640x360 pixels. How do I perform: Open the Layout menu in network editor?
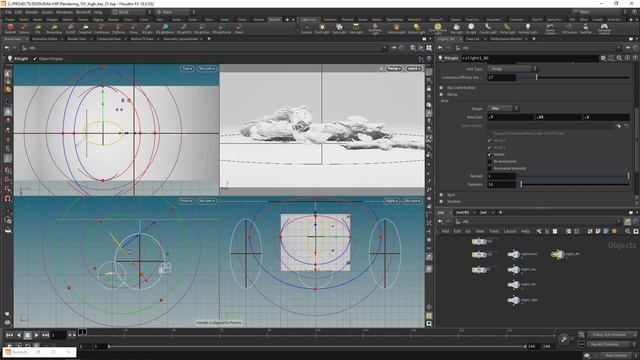510,231
